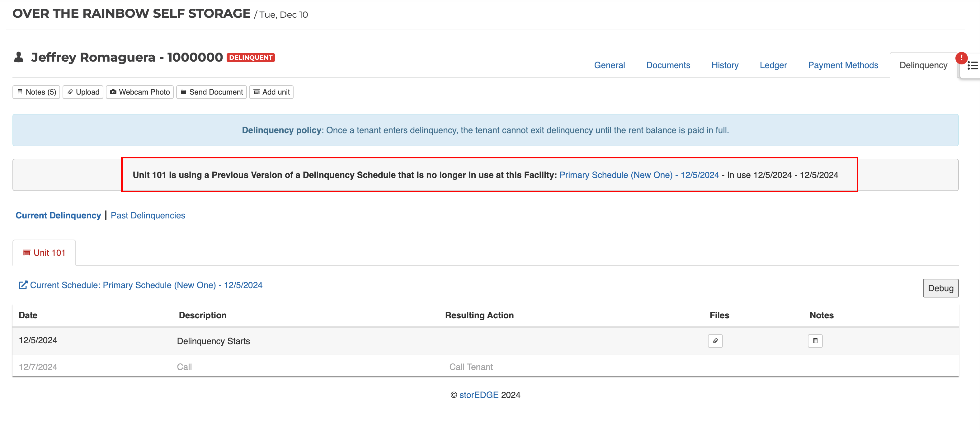Open Notes (5) button
This screenshot has height=430, width=980.
36,92
